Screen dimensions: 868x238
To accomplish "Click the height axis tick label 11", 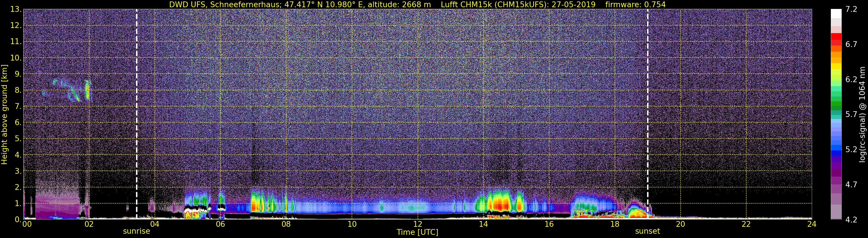I will (16, 42).
